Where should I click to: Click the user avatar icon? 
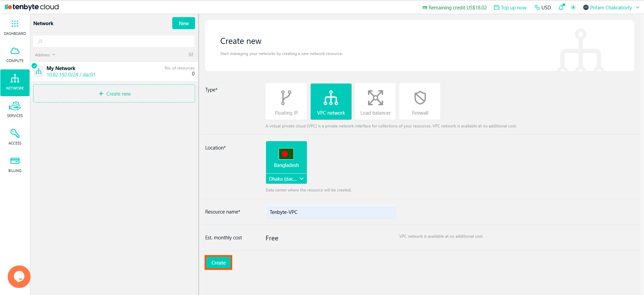coord(586,7)
